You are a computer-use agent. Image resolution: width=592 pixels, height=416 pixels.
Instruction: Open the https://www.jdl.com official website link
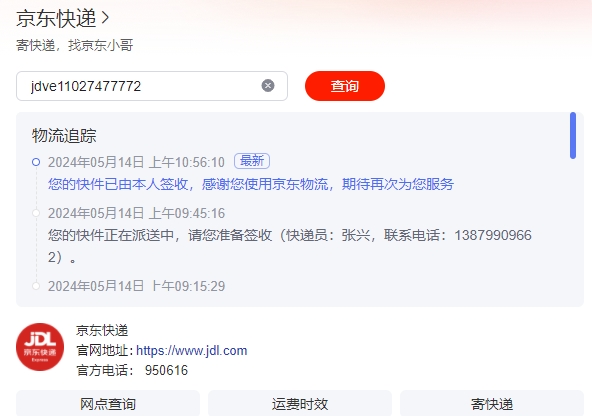(x=191, y=351)
